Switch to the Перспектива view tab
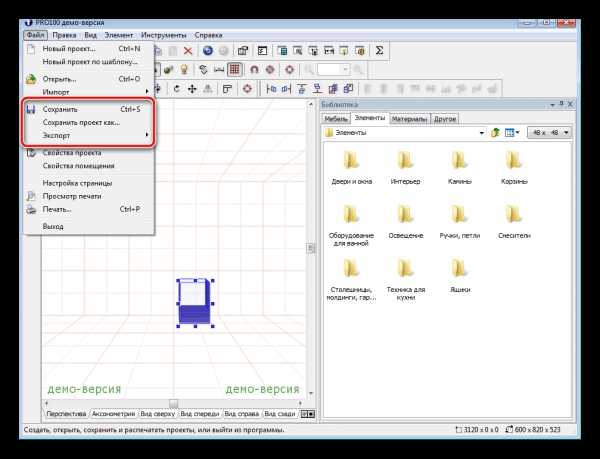The width and height of the screenshot is (600, 459). tap(64, 413)
